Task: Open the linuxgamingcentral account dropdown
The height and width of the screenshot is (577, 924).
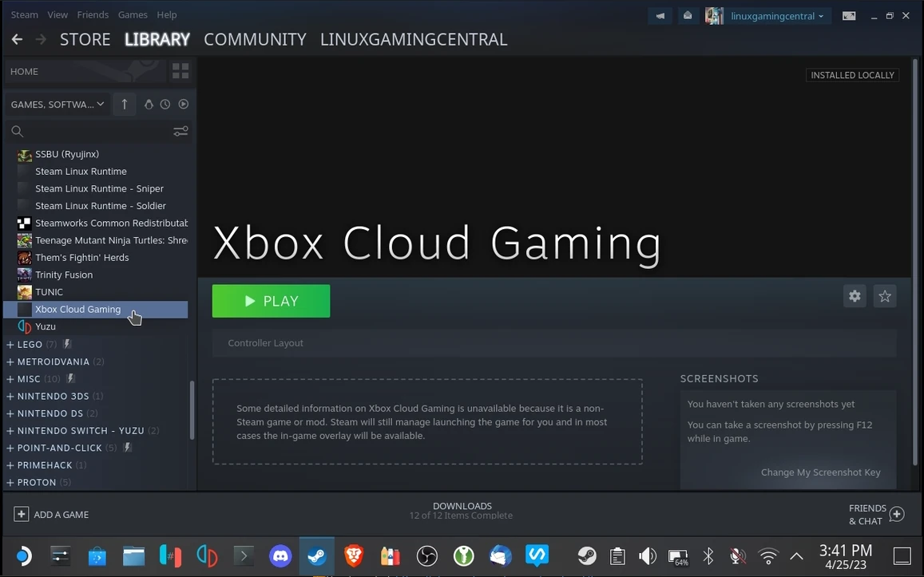Action: click(777, 16)
